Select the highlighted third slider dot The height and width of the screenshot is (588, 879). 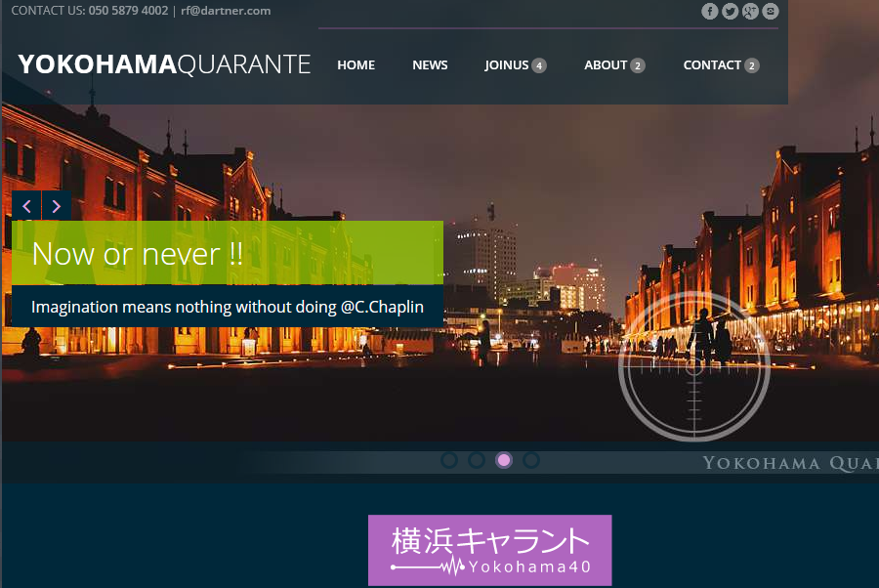(x=504, y=460)
